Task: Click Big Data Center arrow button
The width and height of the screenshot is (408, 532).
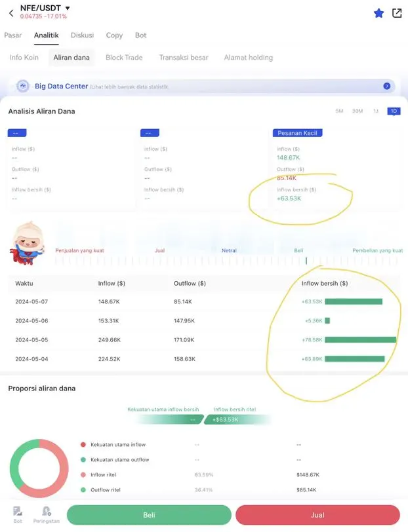Action: tap(386, 86)
